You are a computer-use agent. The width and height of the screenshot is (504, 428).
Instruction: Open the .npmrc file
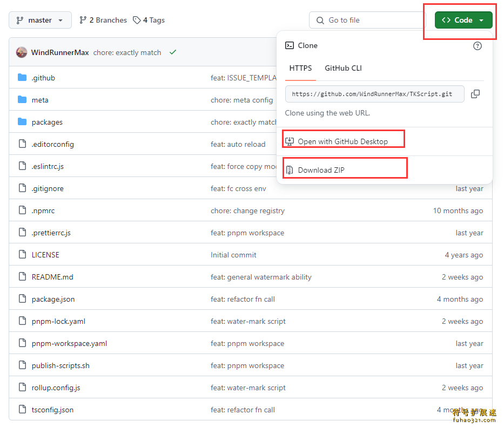click(43, 211)
